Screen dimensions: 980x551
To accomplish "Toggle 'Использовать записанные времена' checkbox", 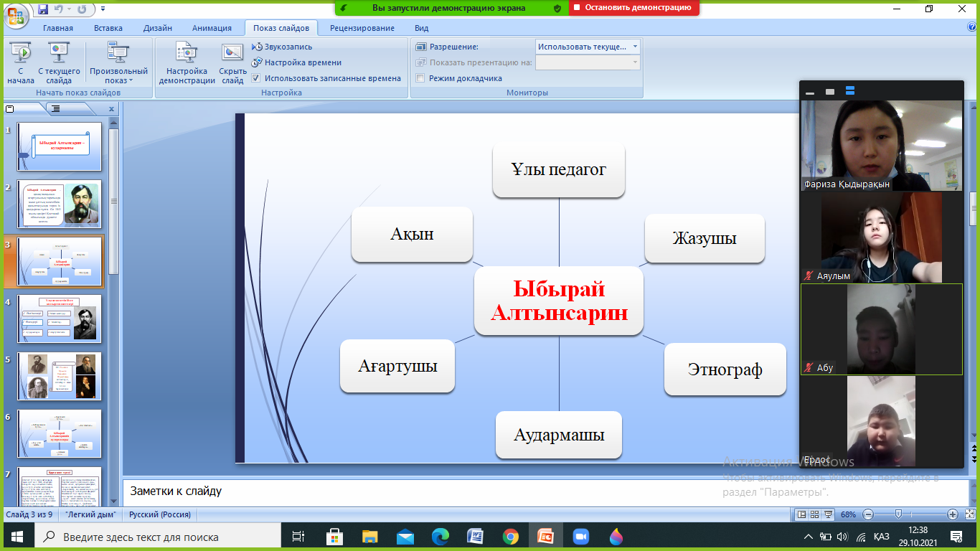I will [x=256, y=78].
